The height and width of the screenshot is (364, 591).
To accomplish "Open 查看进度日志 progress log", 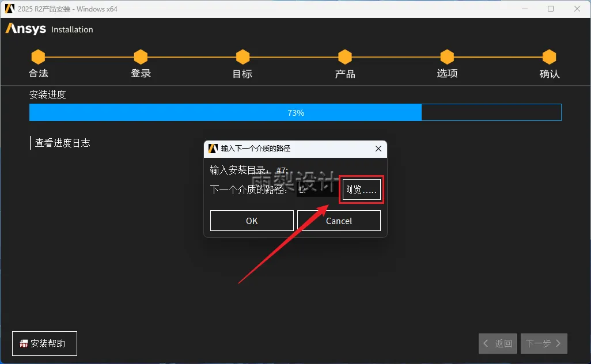I will pos(62,143).
